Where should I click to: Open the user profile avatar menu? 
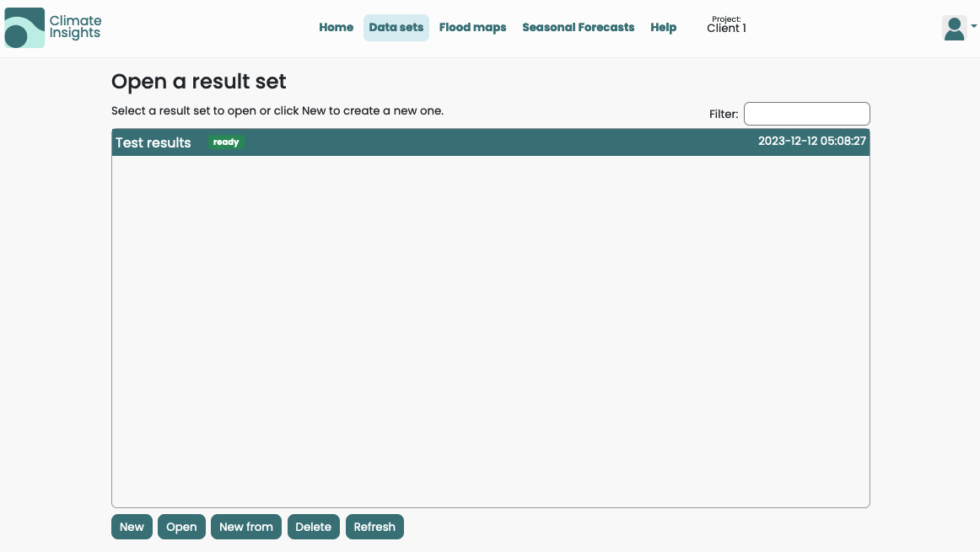pyautogui.click(x=955, y=28)
